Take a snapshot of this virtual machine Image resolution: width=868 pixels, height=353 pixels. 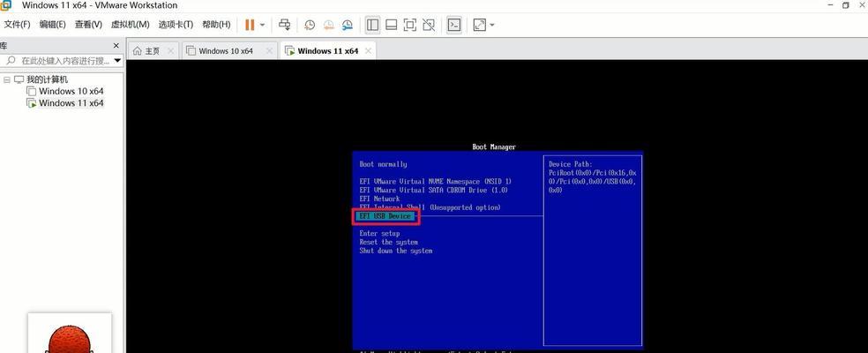[x=310, y=25]
